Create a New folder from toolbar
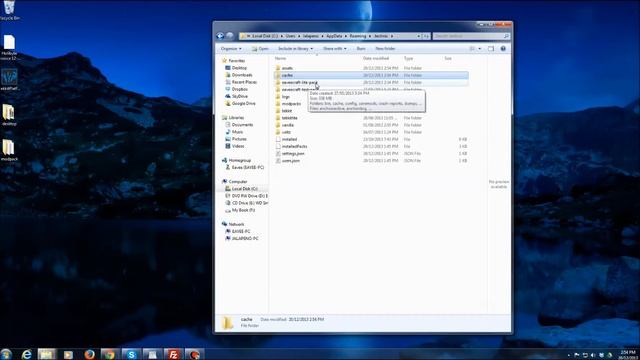Viewport: 640px width, 360px height. (x=385, y=49)
